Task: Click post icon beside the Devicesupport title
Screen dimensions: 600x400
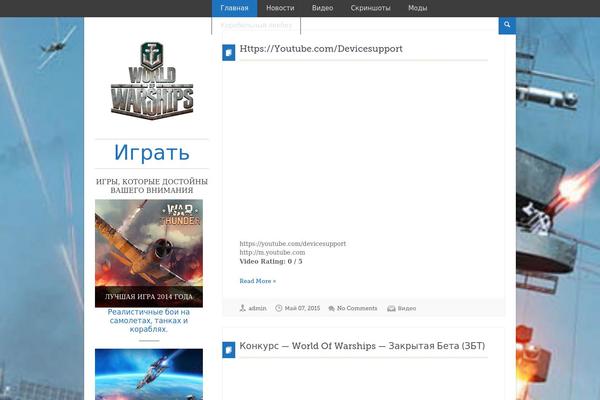Action: (x=229, y=53)
